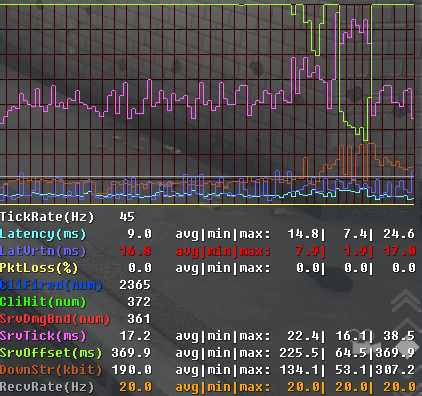
Task: Click the SrvDmgBnd value 361
Action: point(139,319)
